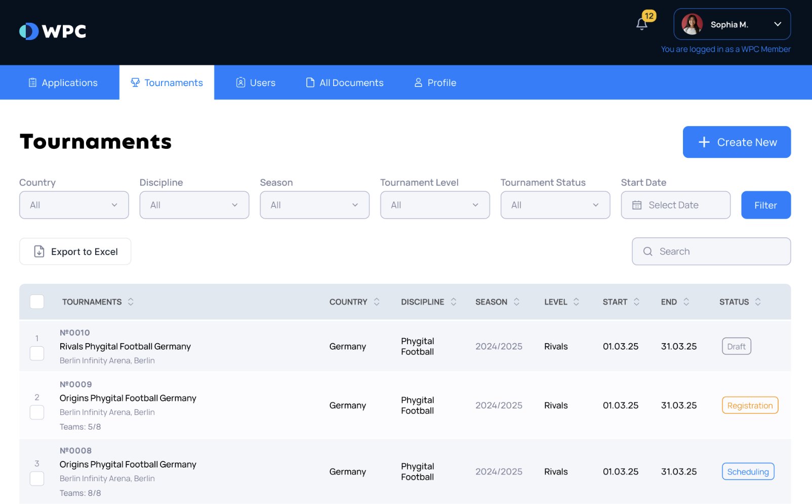Image resolution: width=812 pixels, height=504 pixels.
Task: Open the notifications bell
Action: coord(641,24)
